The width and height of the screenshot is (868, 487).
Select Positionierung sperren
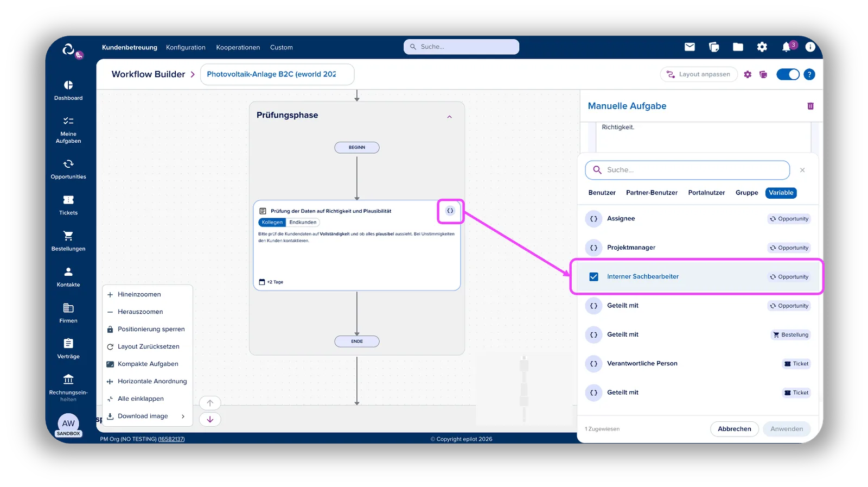click(147, 330)
